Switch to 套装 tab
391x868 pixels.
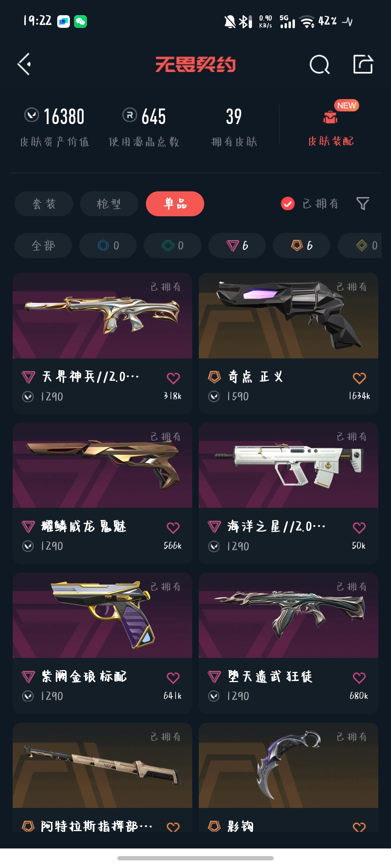pos(44,204)
